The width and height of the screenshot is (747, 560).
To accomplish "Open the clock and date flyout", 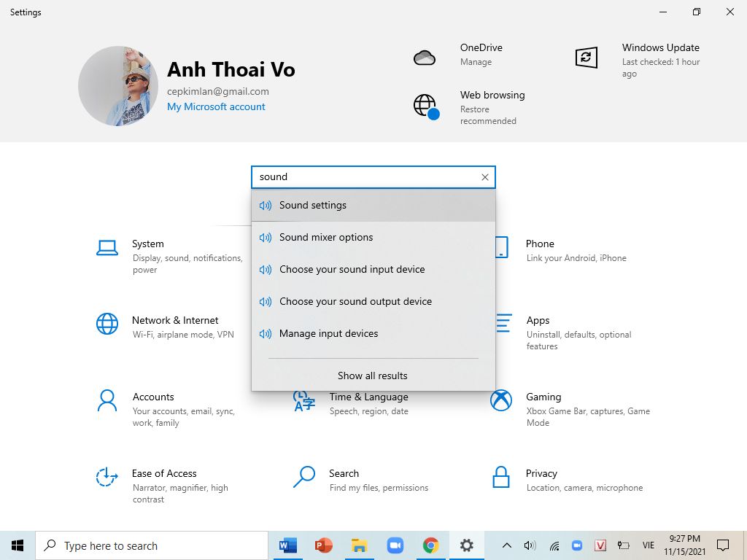I will 684,545.
